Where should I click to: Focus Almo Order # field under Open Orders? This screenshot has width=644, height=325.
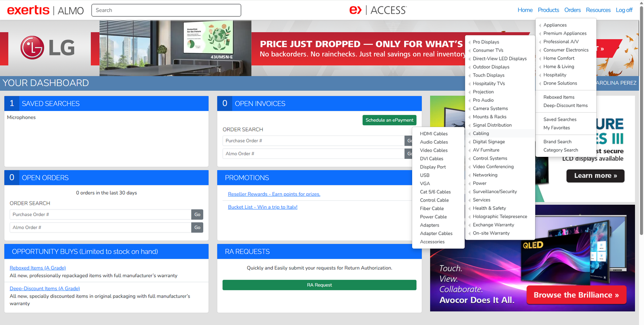tap(101, 228)
